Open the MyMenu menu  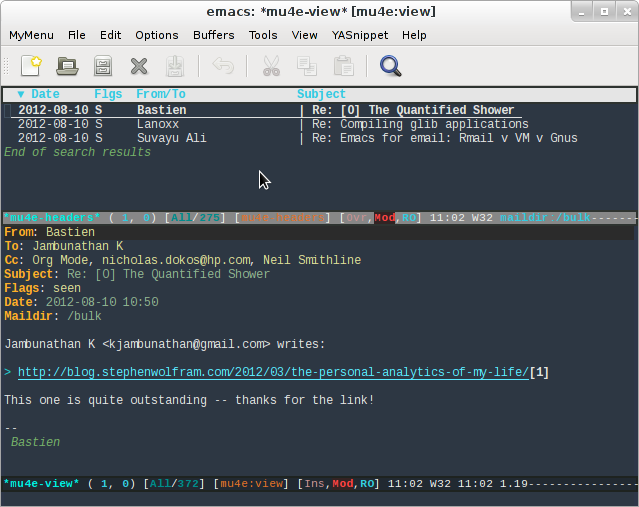pyautogui.click(x=31, y=35)
